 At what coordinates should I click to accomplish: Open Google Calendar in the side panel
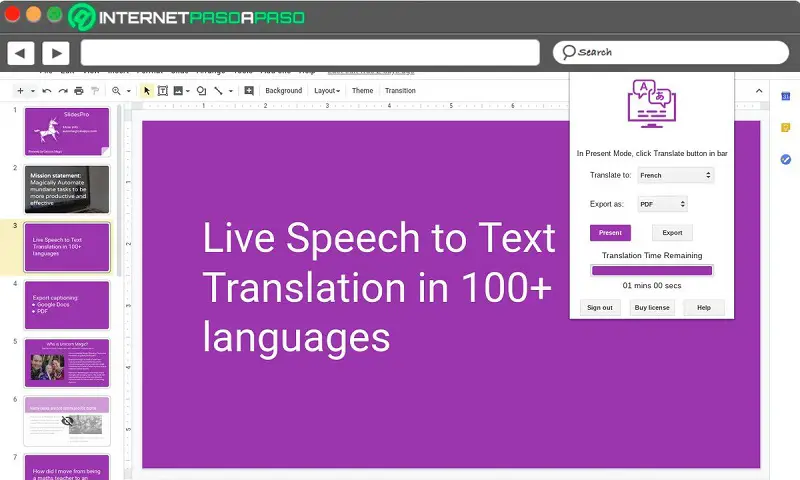click(x=786, y=96)
